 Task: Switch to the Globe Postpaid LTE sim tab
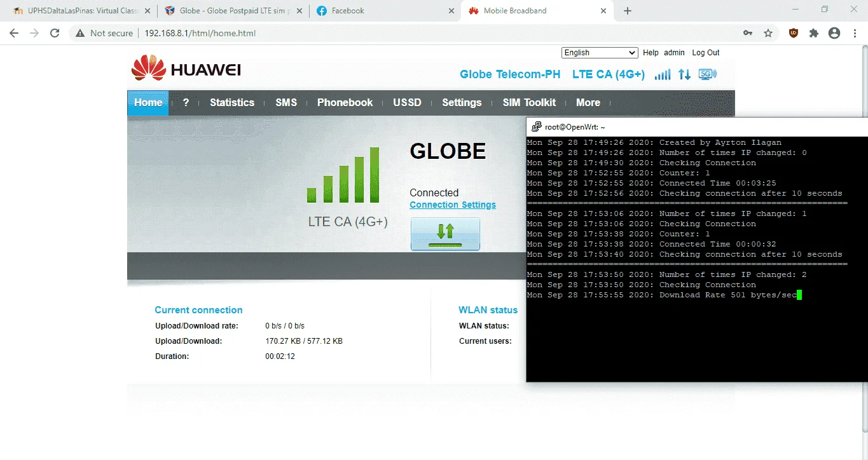point(233,11)
